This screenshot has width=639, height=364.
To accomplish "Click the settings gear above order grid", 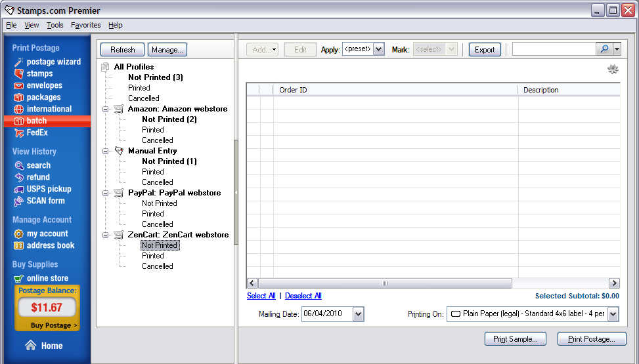I will [613, 70].
